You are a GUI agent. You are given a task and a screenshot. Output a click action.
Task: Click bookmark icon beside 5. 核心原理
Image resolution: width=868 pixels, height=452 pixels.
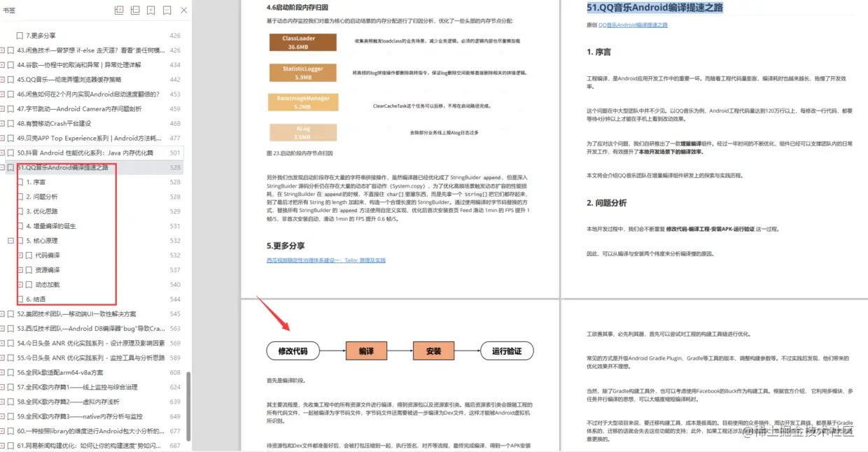click(20, 241)
